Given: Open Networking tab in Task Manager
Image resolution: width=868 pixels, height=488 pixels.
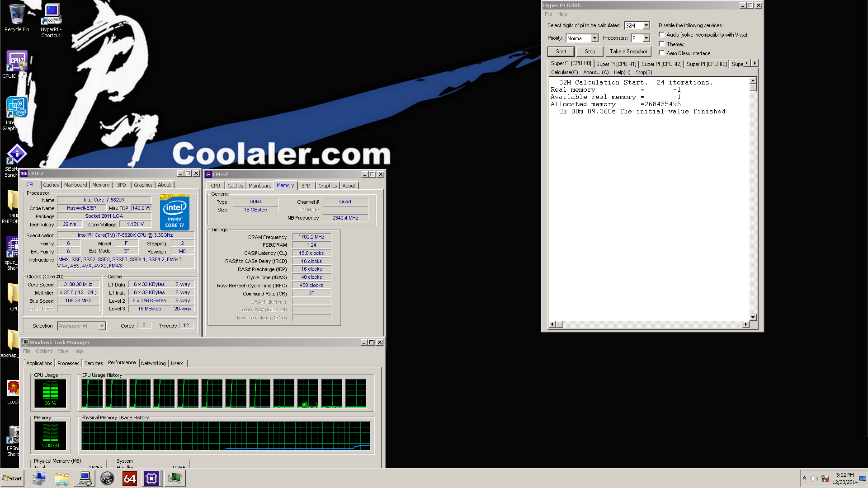Looking at the screenshot, I should [x=153, y=363].
